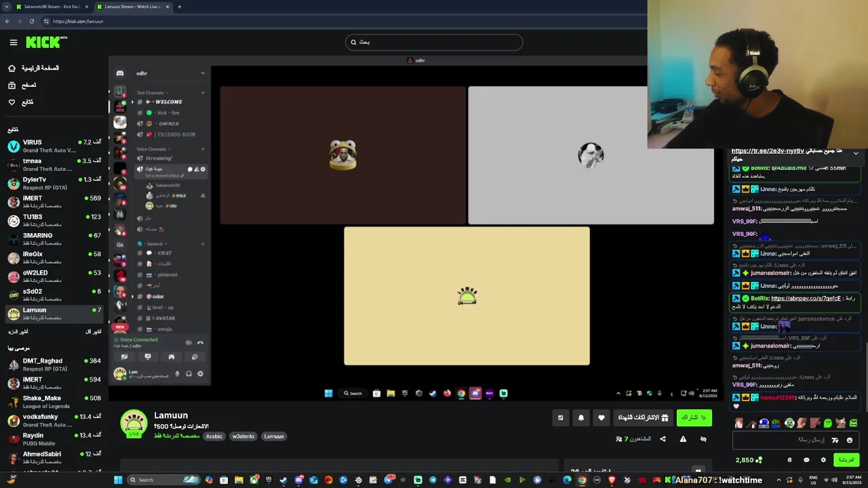868x488 pixels.
Task: Open 3MARING channel in sidebar
Action: (54, 239)
